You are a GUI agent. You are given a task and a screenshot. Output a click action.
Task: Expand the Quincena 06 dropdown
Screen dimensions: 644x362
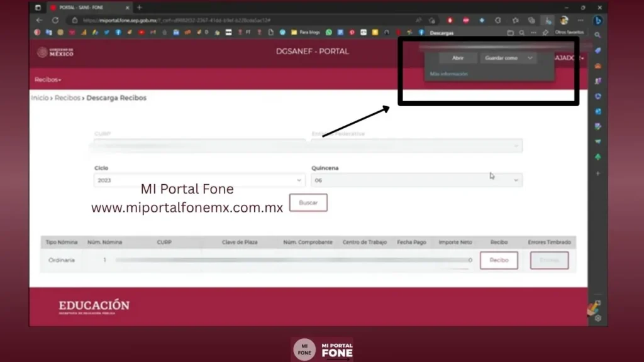tap(417, 180)
